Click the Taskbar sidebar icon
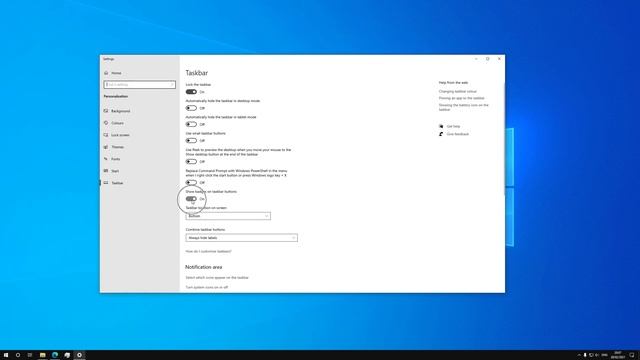Viewport: 640px width, 360px height. pyautogui.click(x=106, y=183)
